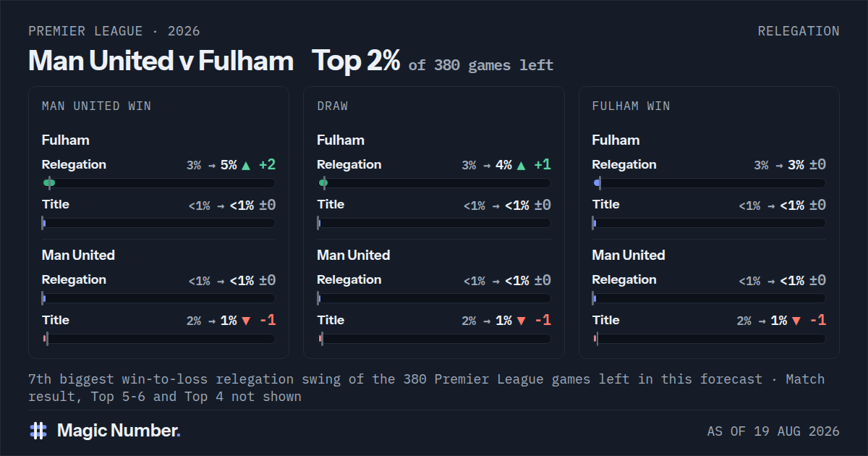
Task: Click green marker on Fulham relegation bar, Man United Win card
Action: coord(48,183)
